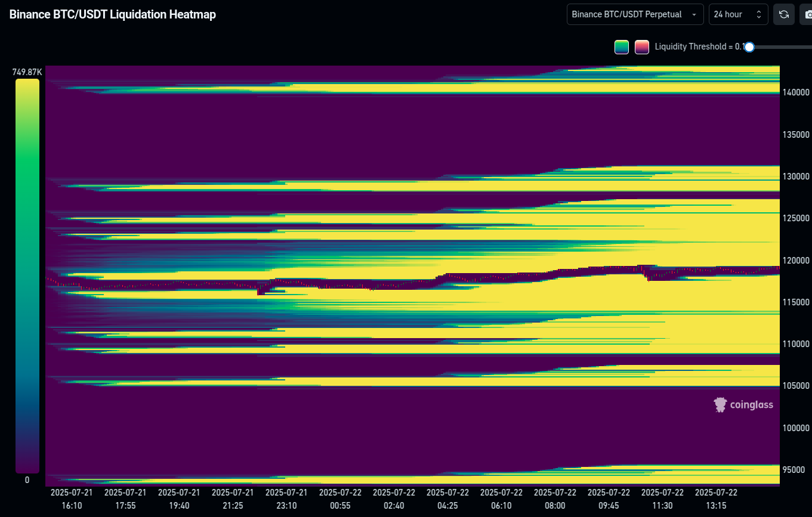Click the 2025-07-21 16:10 time axis label
Screen dimensions: 812x517
click(x=71, y=499)
